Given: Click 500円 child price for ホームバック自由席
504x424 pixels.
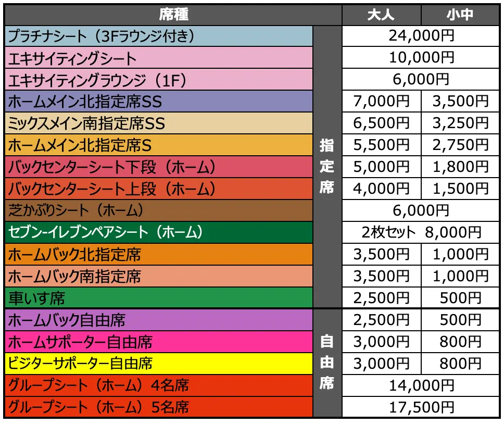Looking at the screenshot, I should click(x=460, y=320).
